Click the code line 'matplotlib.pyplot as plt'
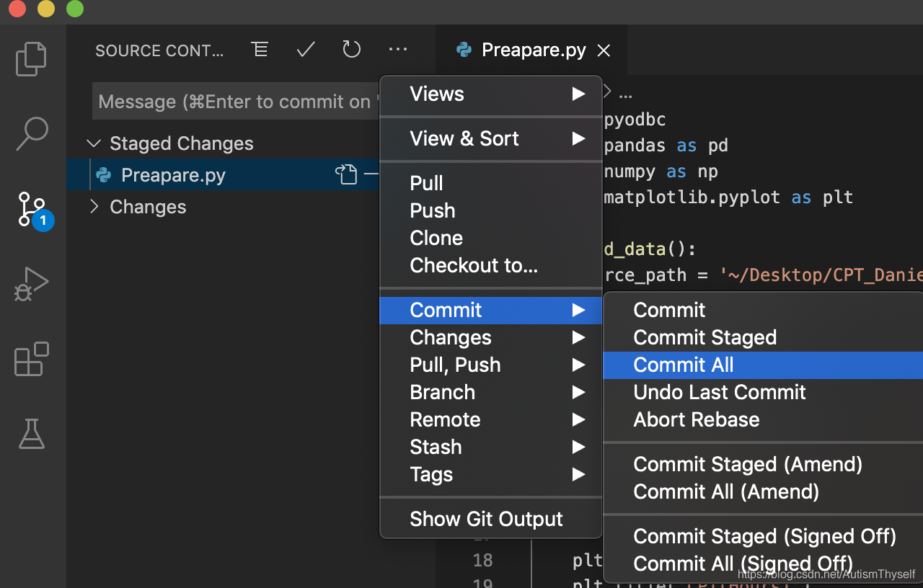Viewport: 923px width, 588px height. (728, 197)
